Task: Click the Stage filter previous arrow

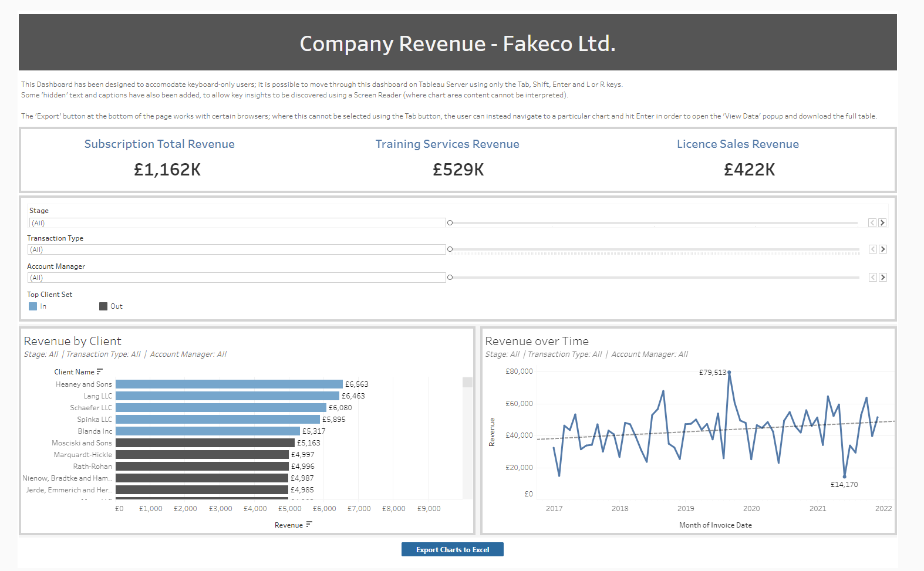Action: tap(872, 223)
